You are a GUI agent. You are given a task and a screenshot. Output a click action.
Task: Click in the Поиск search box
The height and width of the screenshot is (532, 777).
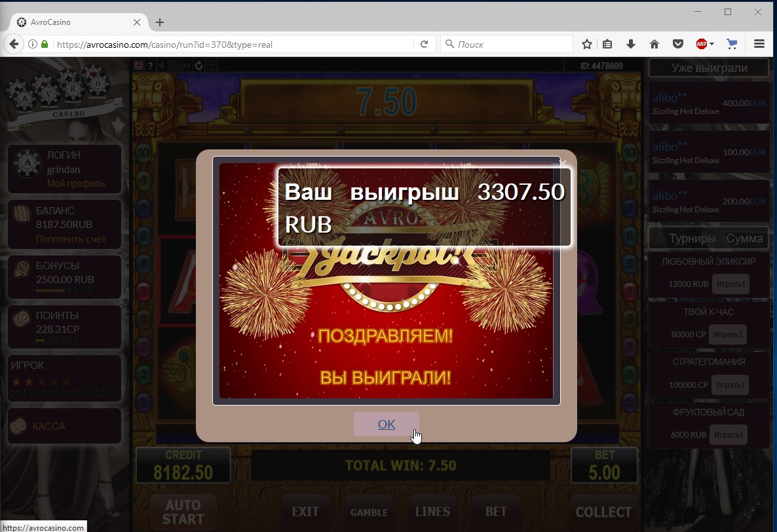506,44
